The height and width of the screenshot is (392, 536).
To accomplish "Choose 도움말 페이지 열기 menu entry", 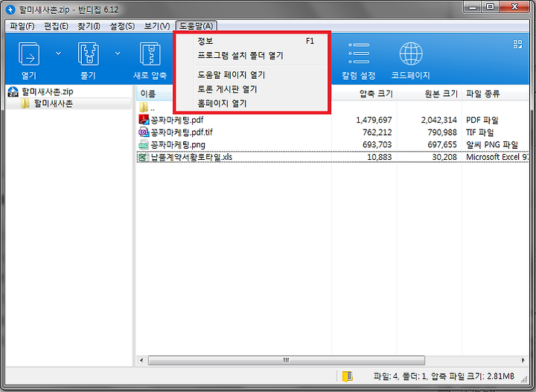I will coord(252,75).
